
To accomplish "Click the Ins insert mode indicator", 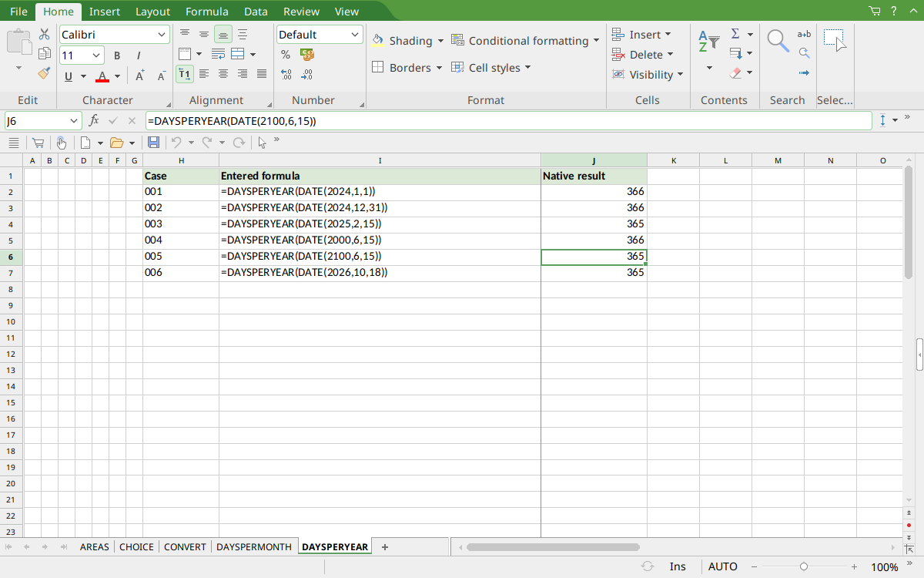I will [678, 566].
